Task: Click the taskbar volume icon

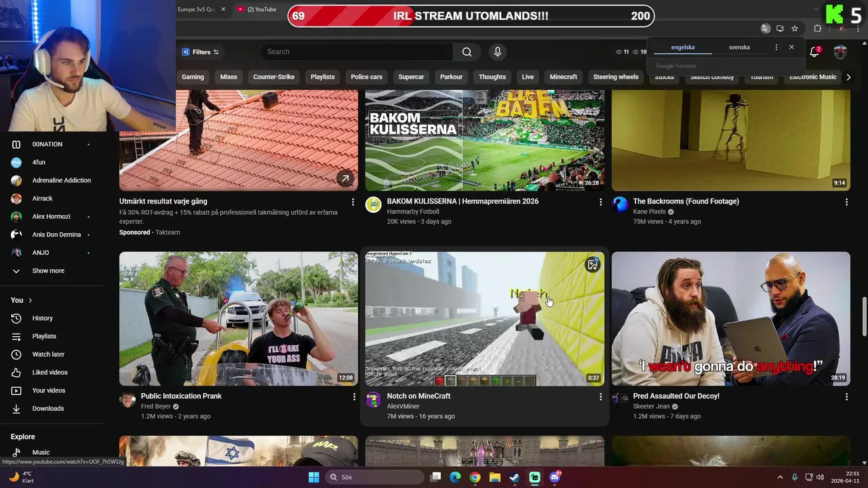Action: [820, 477]
